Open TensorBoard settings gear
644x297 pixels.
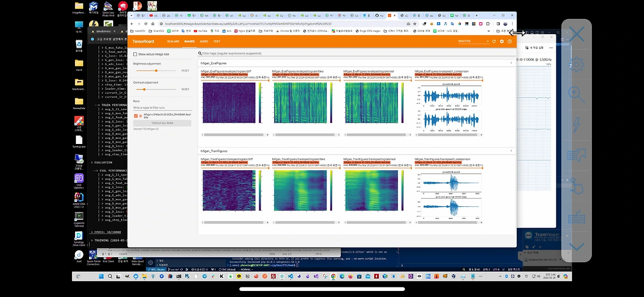point(502,41)
